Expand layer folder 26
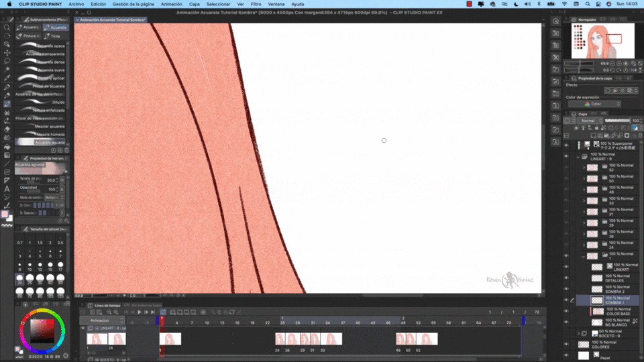This screenshot has width=644, height=362. (584, 234)
